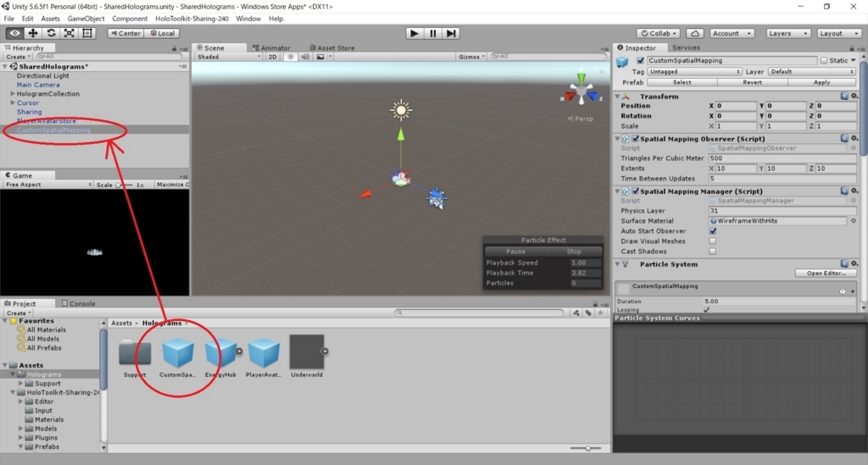
Task: Switch to the Asset Store tab
Action: pos(332,47)
